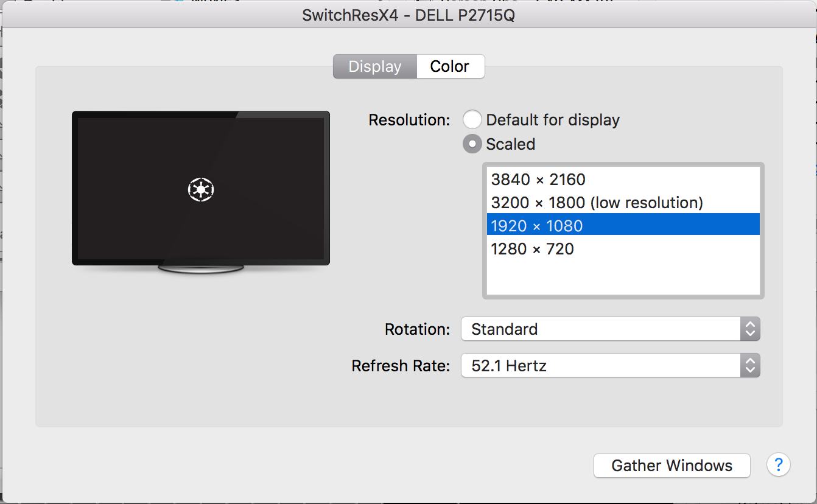
Task: Choose 1280 × 720 resolution
Action: [x=623, y=248]
